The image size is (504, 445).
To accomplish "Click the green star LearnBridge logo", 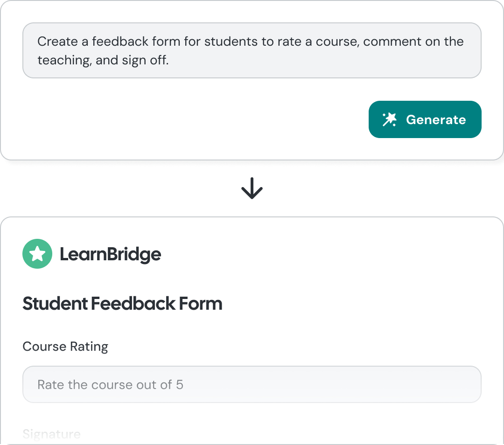I will click(x=37, y=254).
